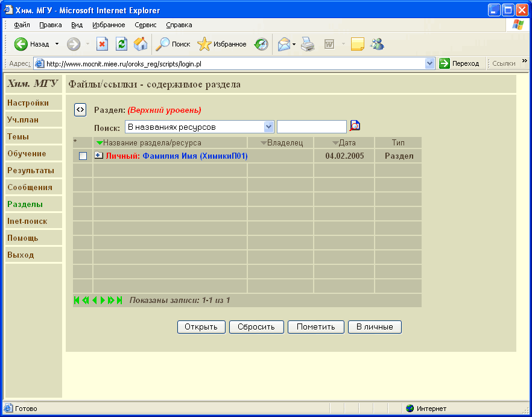This screenshot has width=532, height=417.
Task: Open Личный: Фамилия Имя (ХимикиП01) link
Action: click(177, 156)
